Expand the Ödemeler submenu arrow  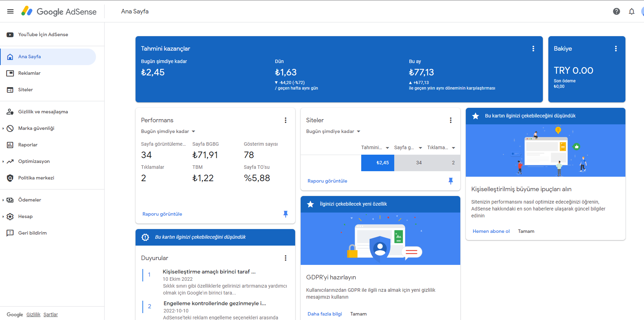[x=3, y=200]
